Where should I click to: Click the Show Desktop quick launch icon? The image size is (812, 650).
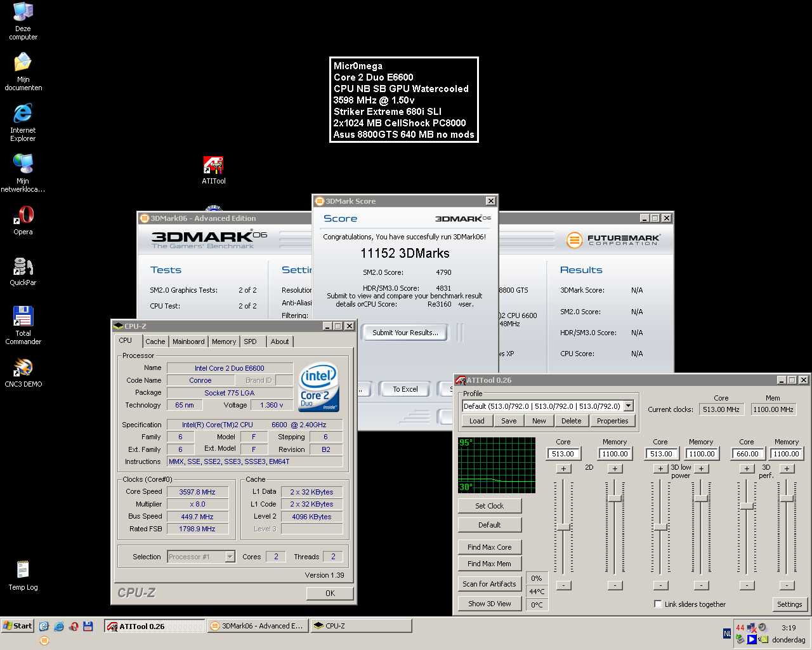coord(44,626)
